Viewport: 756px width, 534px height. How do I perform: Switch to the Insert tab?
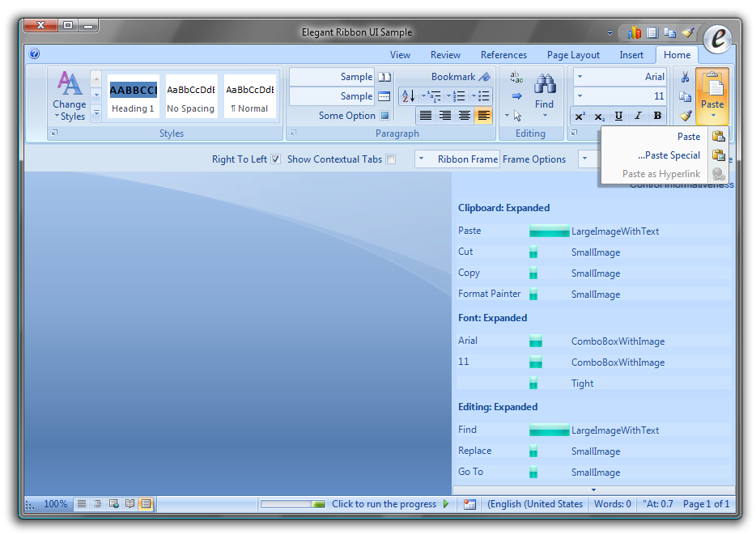coord(631,55)
